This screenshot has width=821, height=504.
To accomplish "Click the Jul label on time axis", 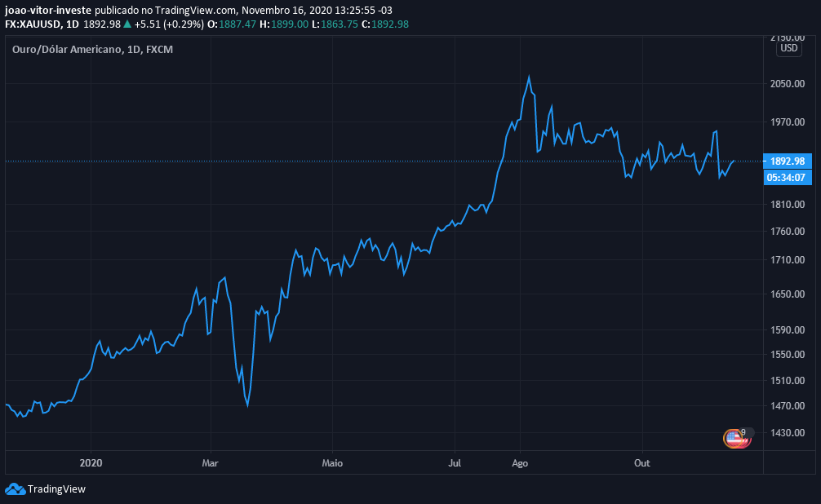I will [x=455, y=463].
